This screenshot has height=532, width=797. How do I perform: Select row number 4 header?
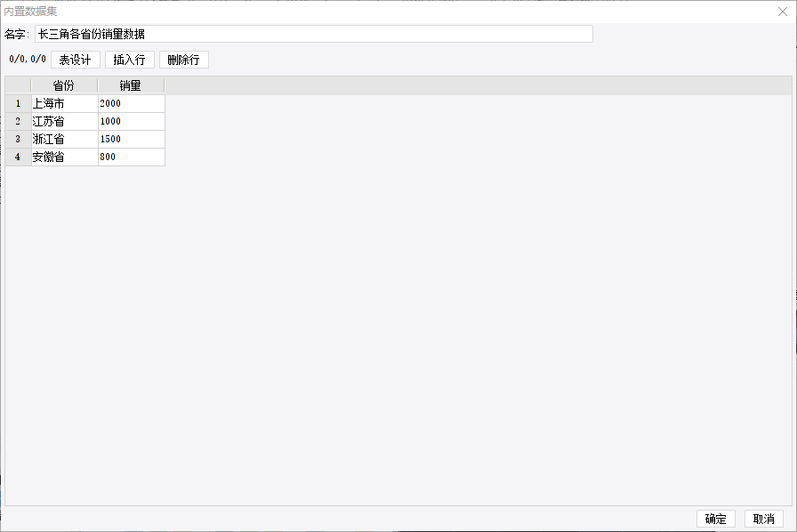point(18,157)
